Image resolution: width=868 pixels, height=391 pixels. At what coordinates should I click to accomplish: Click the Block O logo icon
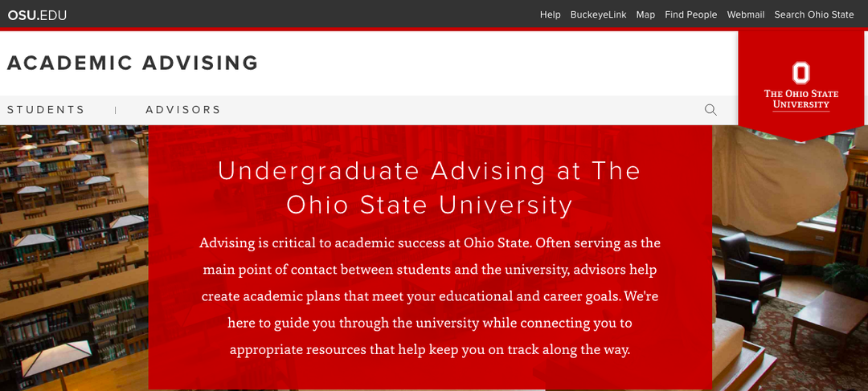point(800,73)
